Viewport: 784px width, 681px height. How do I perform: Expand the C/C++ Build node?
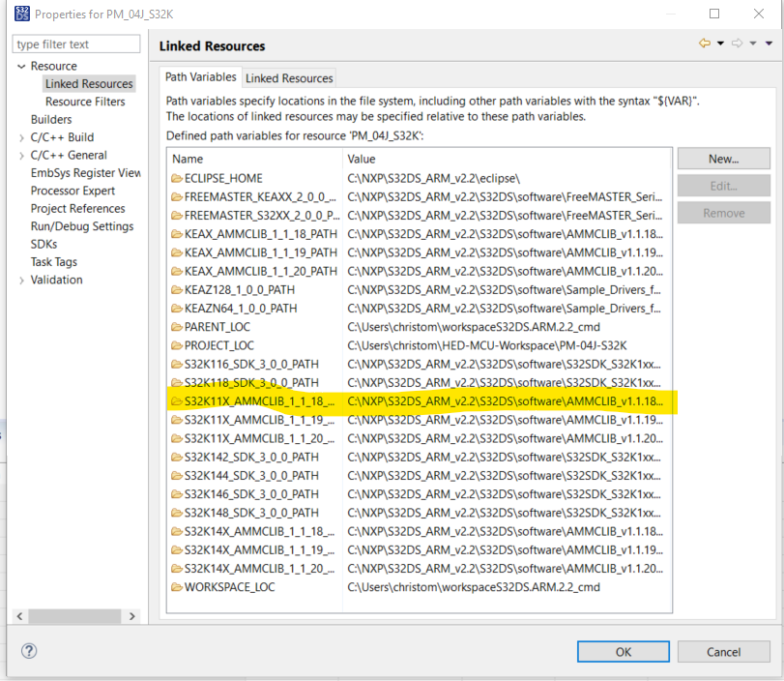click(21, 137)
